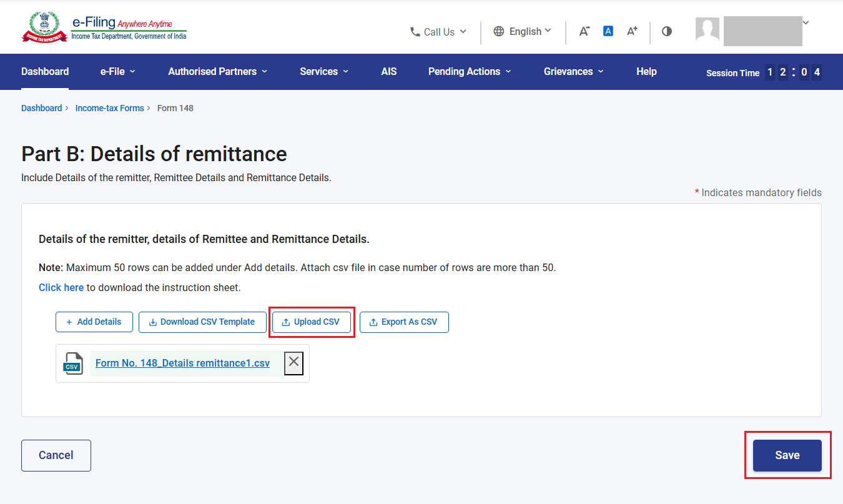This screenshot has width=843, height=504.
Task: Follow the 'Click here' instruction sheet link
Action: click(61, 287)
